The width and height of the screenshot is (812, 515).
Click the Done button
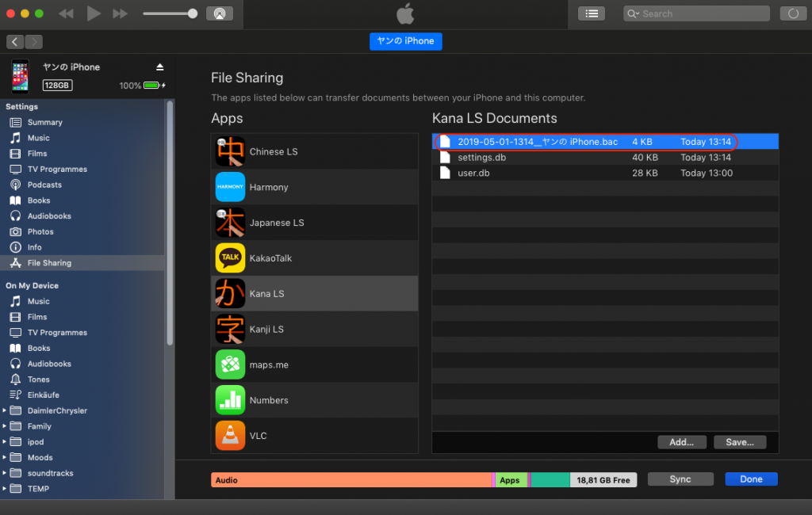(x=750, y=479)
